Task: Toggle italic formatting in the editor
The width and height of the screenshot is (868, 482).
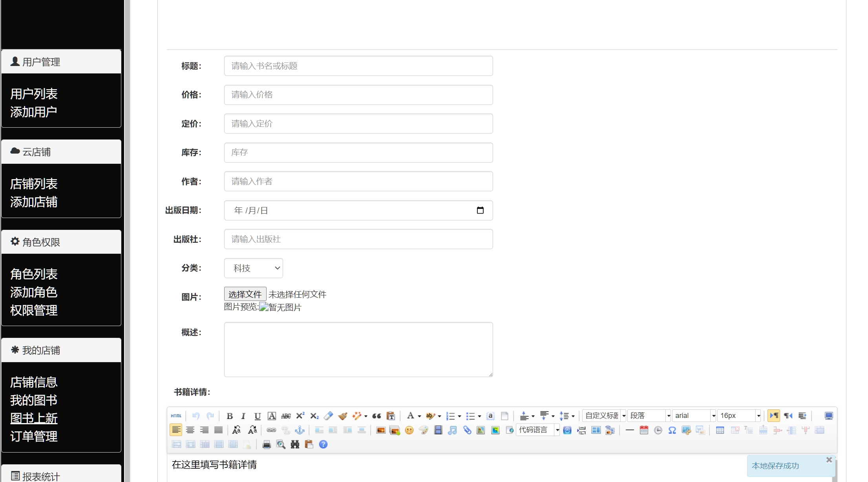Action: [243, 416]
